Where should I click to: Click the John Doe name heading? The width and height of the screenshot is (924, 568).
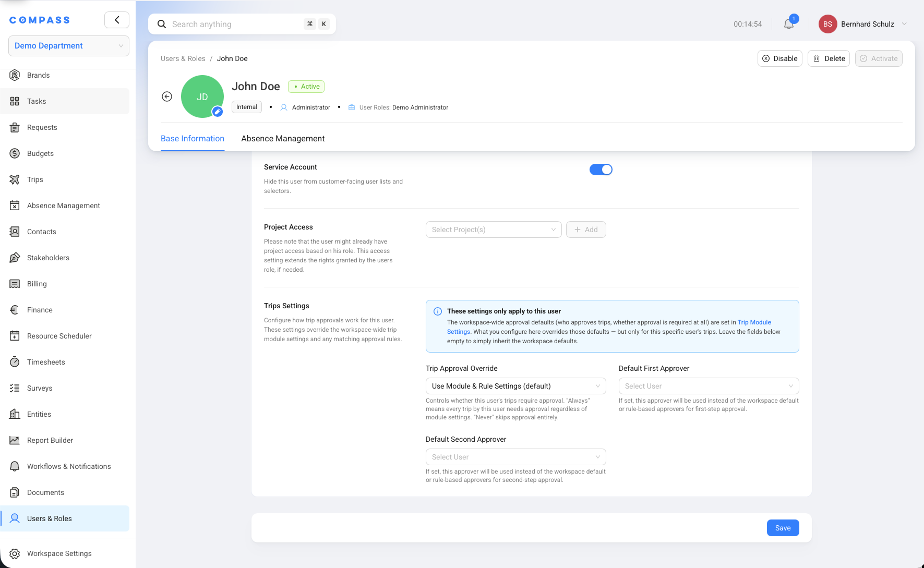coord(256,87)
